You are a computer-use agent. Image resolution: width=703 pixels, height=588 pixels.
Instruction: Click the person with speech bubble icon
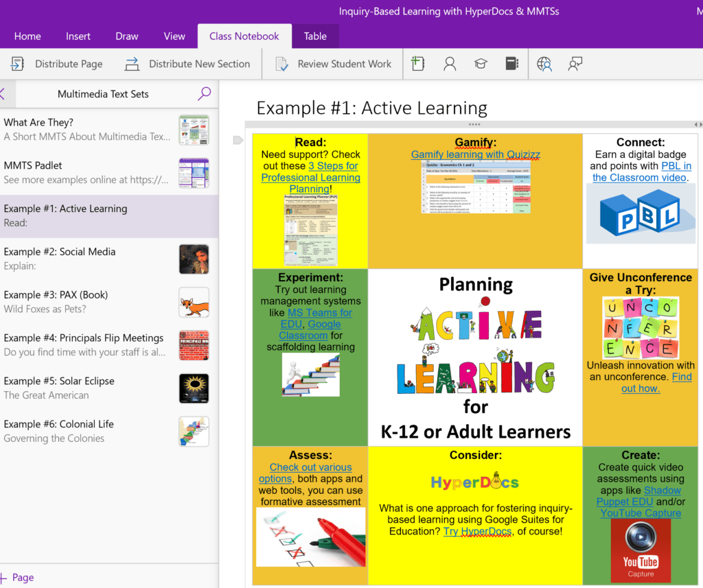click(x=575, y=64)
